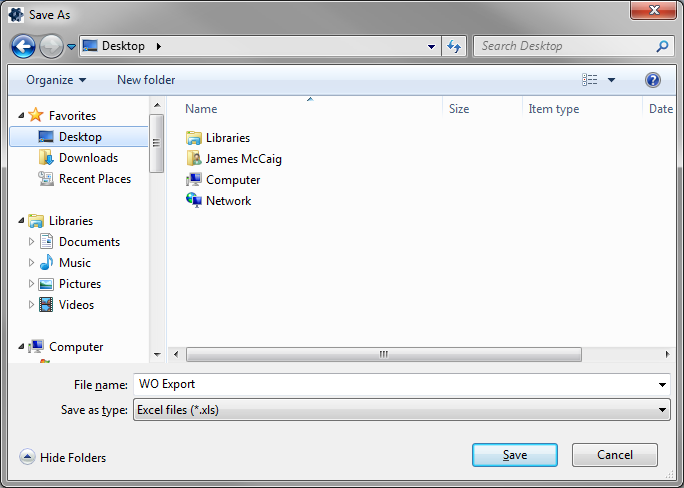Select Downloads in the navigation pane

tap(89, 158)
